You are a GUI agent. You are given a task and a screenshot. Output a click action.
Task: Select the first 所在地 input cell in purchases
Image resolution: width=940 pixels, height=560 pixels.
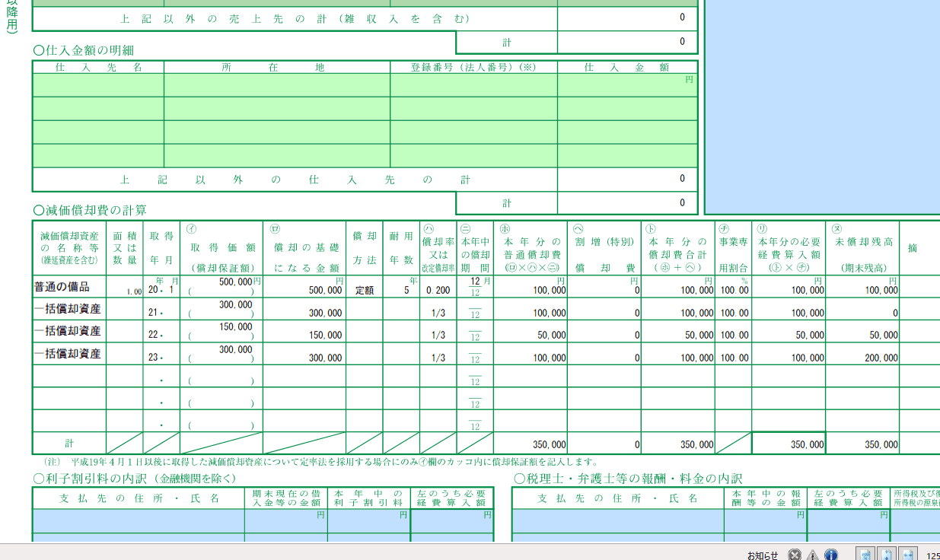click(x=277, y=85)
